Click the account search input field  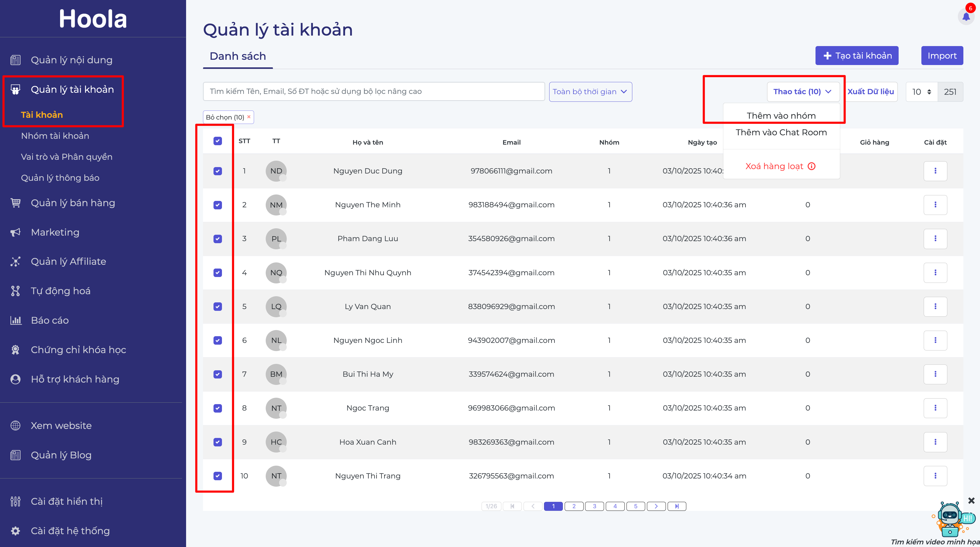coord(374,91)
